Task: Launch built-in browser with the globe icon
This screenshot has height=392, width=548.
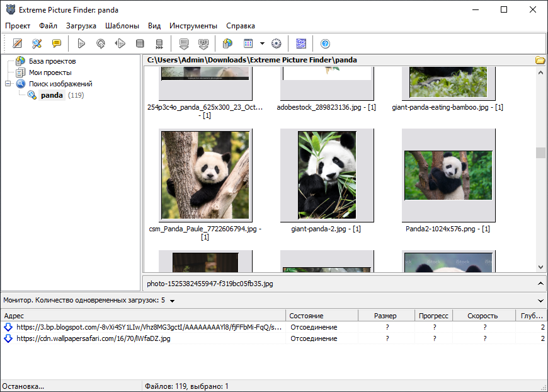Action: (227, 43)
